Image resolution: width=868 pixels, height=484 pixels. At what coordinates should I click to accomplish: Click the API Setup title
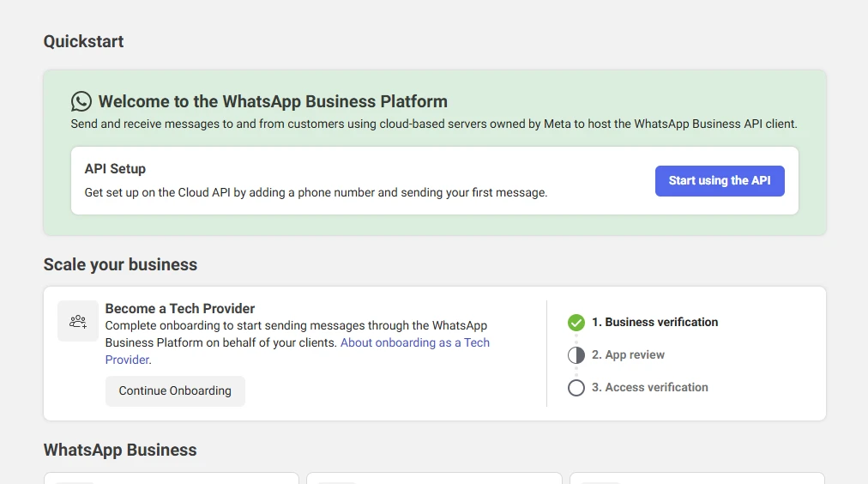(115, 169)
